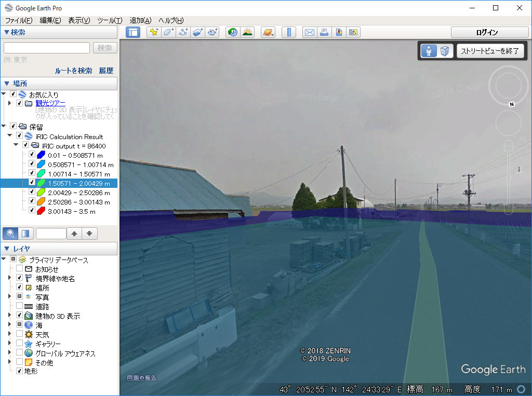The width and height of the screenshot is (532, 396).
Task: Open the ツール menu
Action: (109, 20)
